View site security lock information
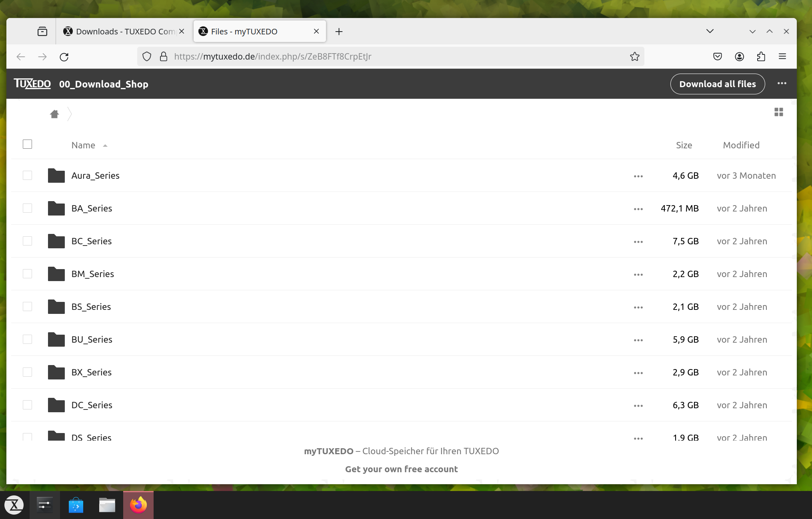 [x=164, y=57]
